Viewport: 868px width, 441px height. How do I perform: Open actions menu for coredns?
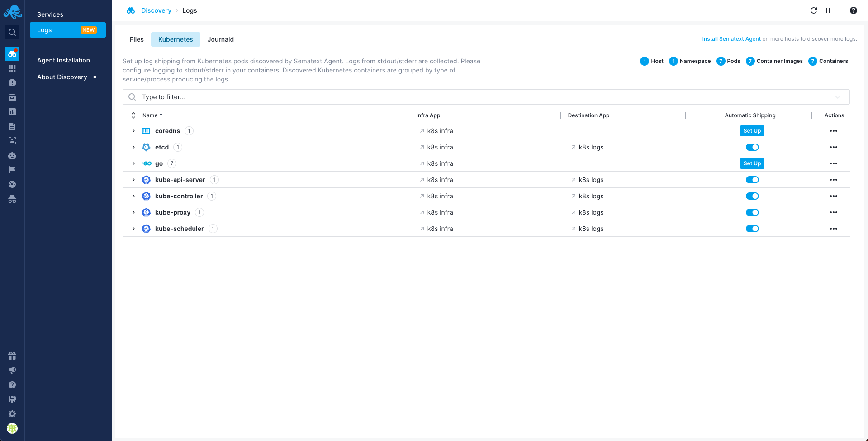pyautogui.click(x=834, y=131)
